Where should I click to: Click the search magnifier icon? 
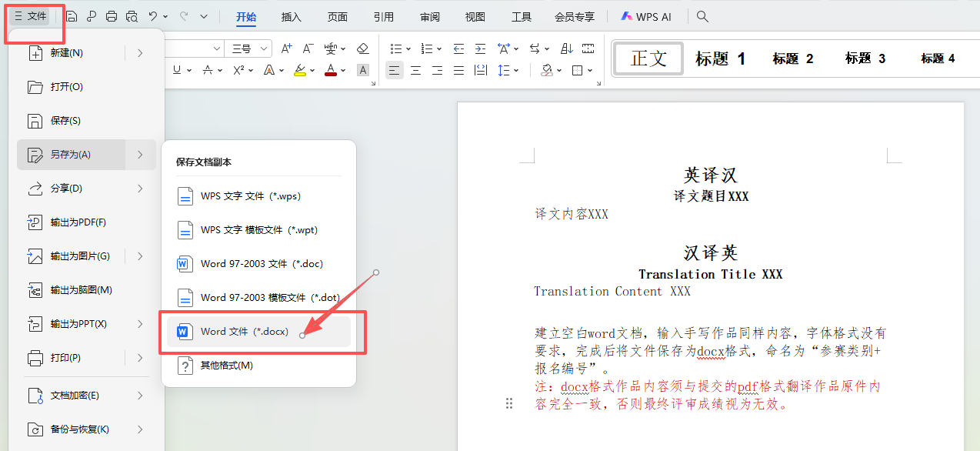702,16
